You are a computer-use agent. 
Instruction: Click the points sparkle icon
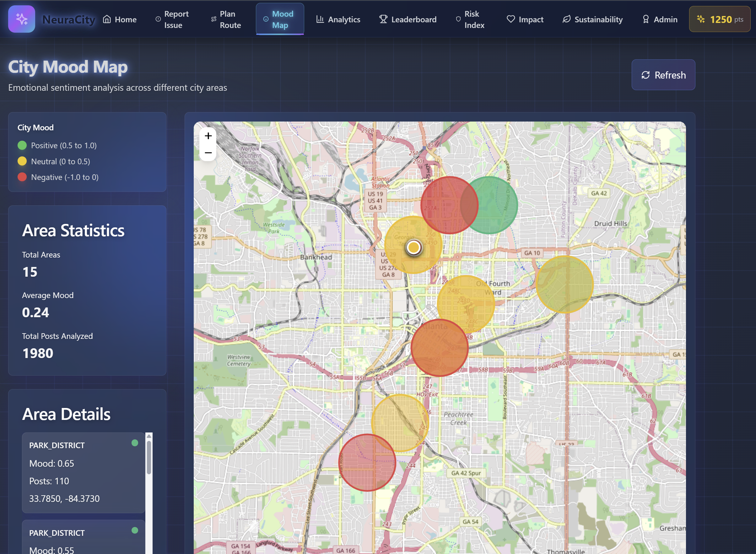[x=701, y=19]
